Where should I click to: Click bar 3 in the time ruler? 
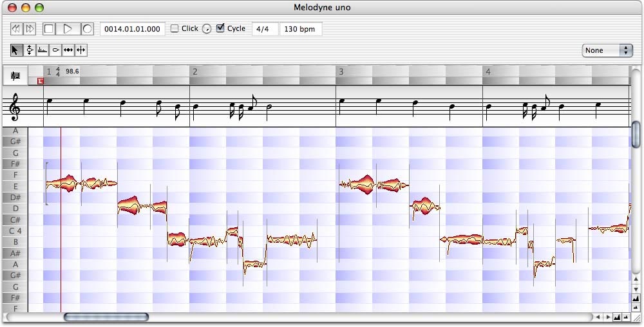pyautogui.click(x=341, y=72)
